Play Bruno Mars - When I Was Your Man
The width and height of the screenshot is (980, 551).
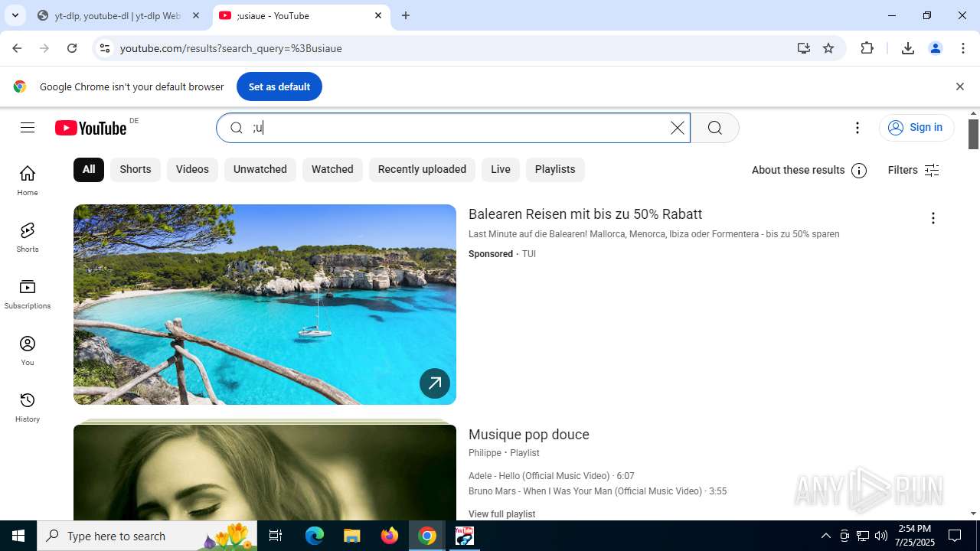597,491
